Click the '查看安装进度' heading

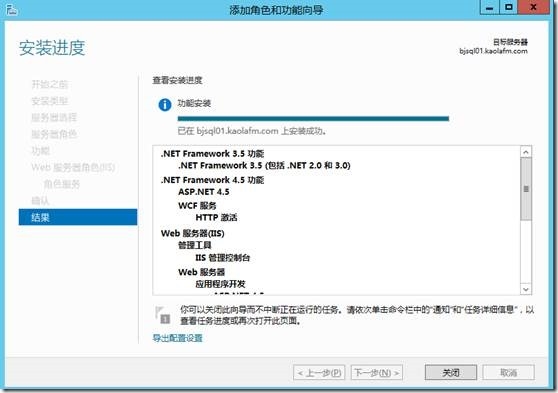pos(177,80)
